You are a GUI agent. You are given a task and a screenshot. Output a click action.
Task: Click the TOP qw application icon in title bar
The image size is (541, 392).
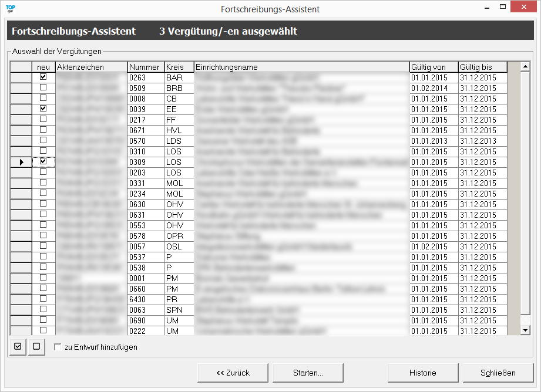coord(10,9)
